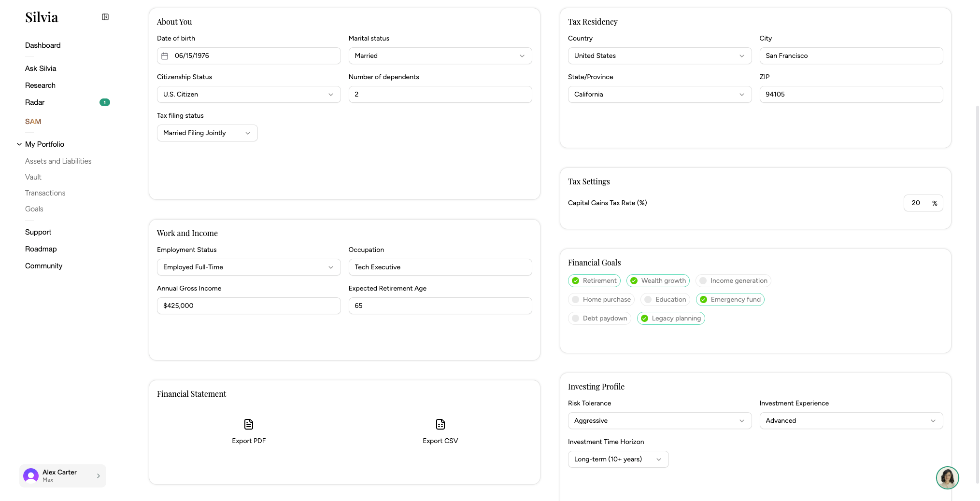Click the Export PDF document icon

coord(249,424)
